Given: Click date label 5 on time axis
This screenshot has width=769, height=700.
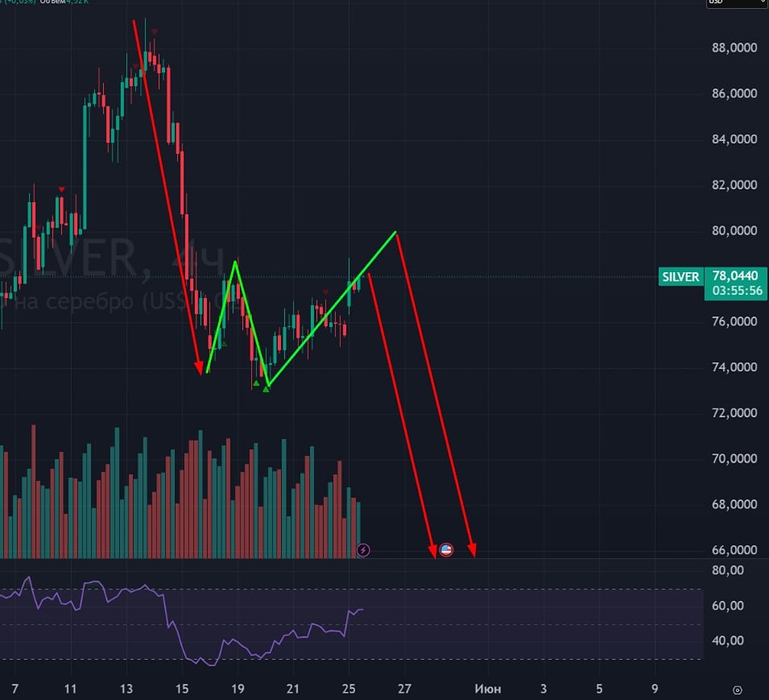Looking at the screenshot, I should click(x=599, y=689).
